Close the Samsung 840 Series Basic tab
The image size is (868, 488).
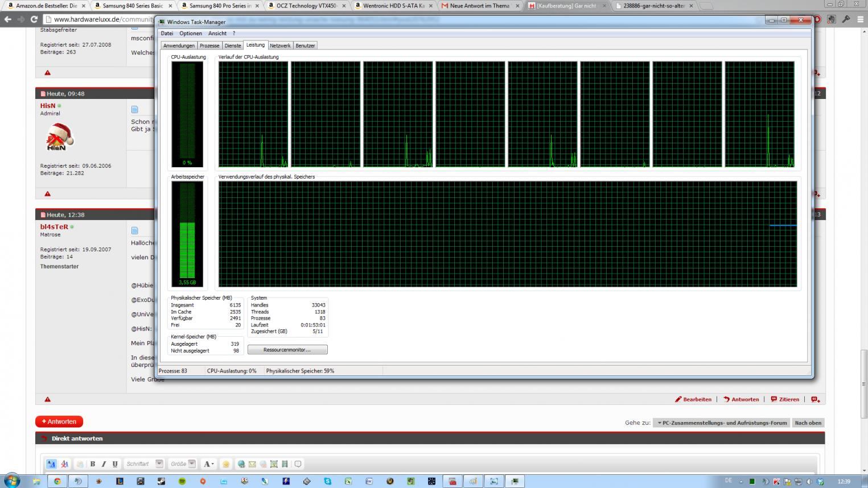[170, 6]
